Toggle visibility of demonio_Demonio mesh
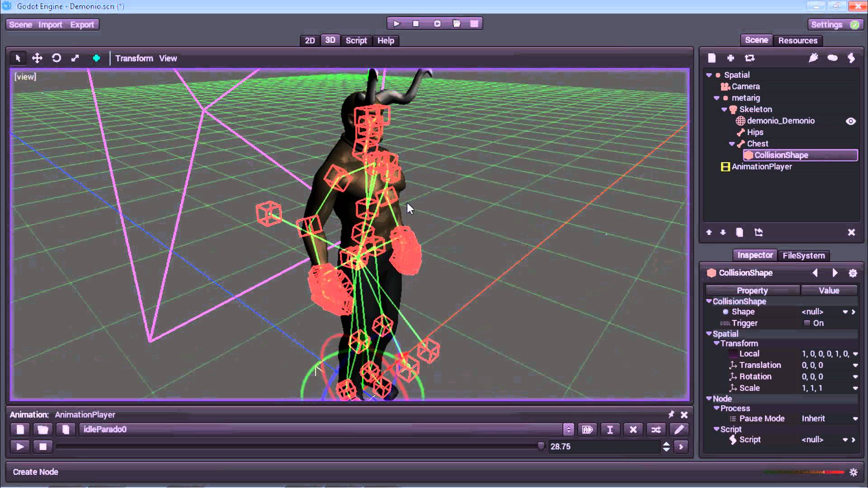Image resolution: width=868 pixels, height=488 pixels. click(850, 121)
